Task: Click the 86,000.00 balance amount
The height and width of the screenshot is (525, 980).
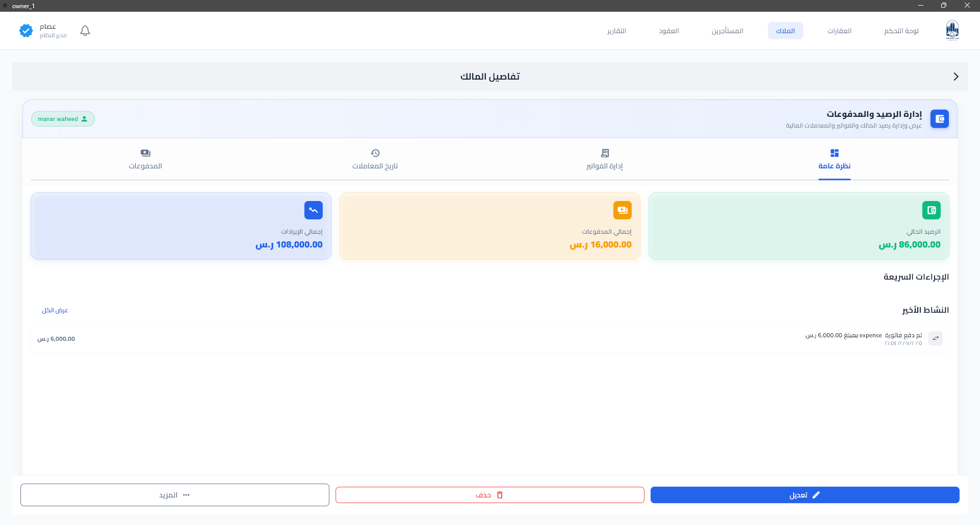Action: [910, 245]
